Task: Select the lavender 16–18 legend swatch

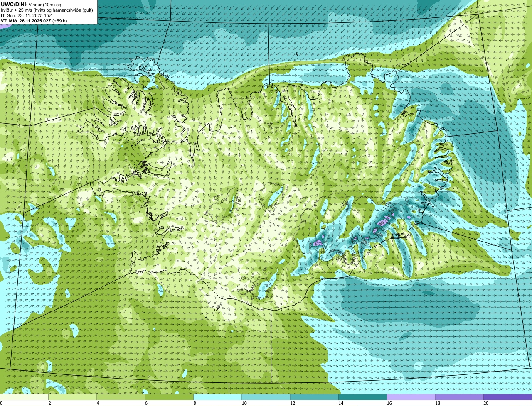Action: click(411, 397)
